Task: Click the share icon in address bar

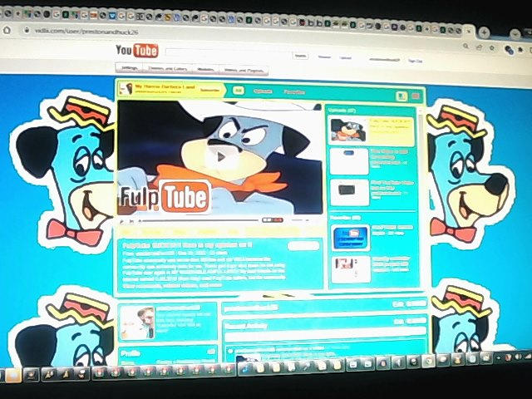Action: (x=479, y=47)
